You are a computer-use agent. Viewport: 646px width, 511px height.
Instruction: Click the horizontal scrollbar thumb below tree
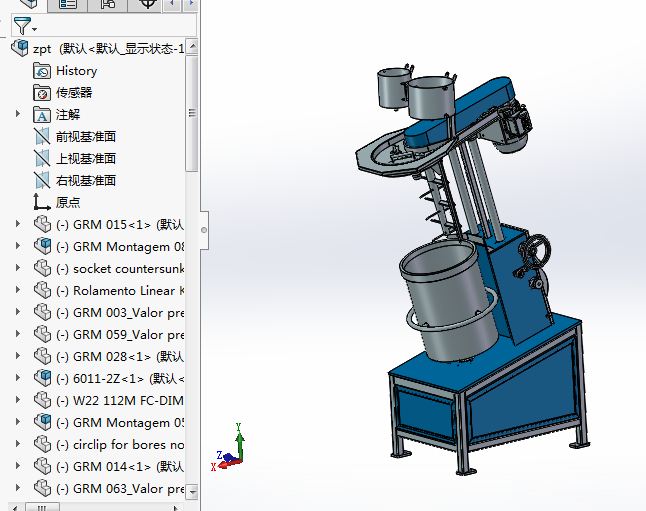tap(42, 507)
